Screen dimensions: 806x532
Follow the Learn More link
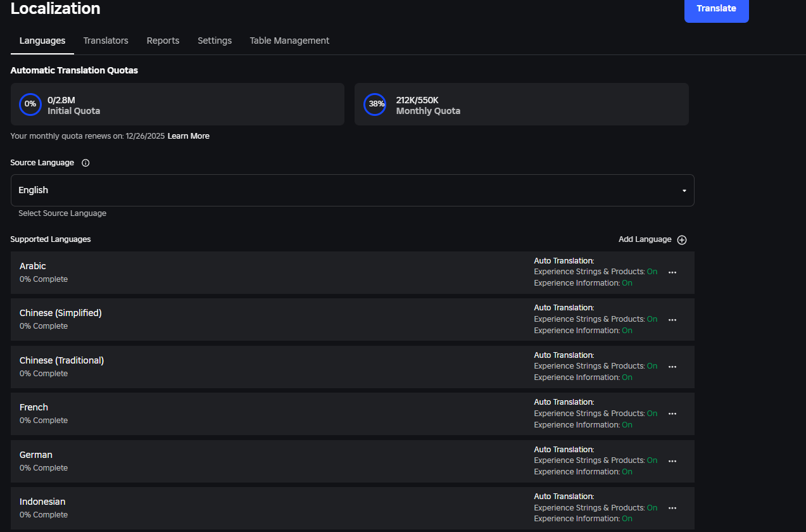click(189, 136)
